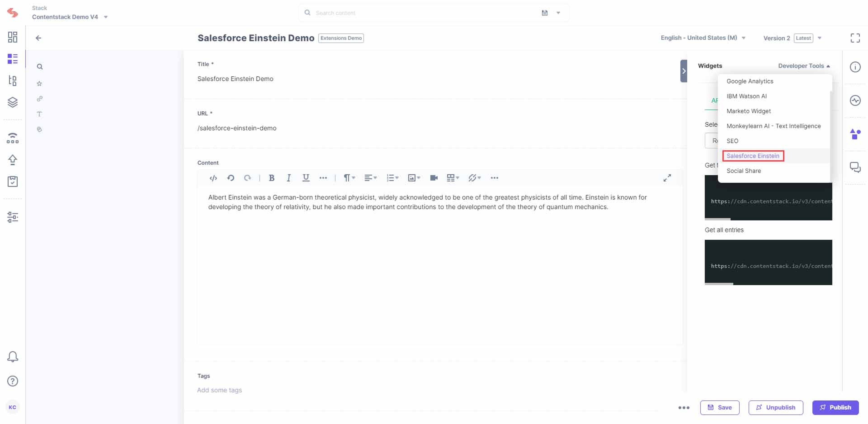Open the entry activity pulse icon
868x424 pixels.
[855, 100]
